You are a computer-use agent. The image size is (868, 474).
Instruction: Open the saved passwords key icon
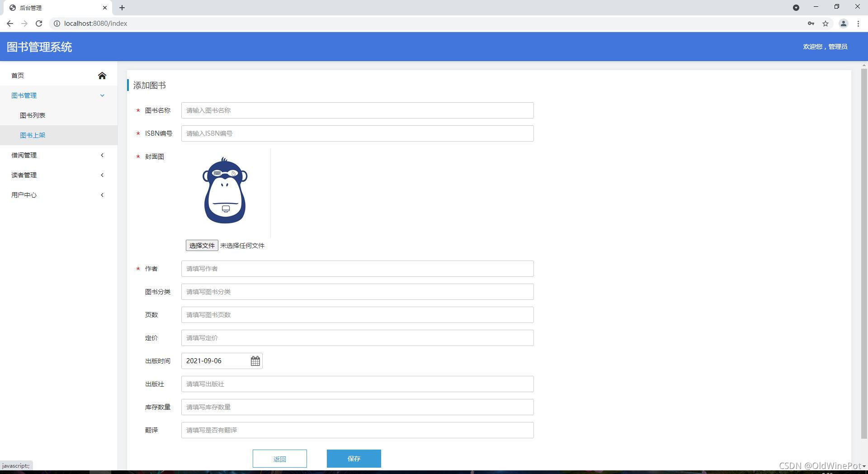(811, 24)
